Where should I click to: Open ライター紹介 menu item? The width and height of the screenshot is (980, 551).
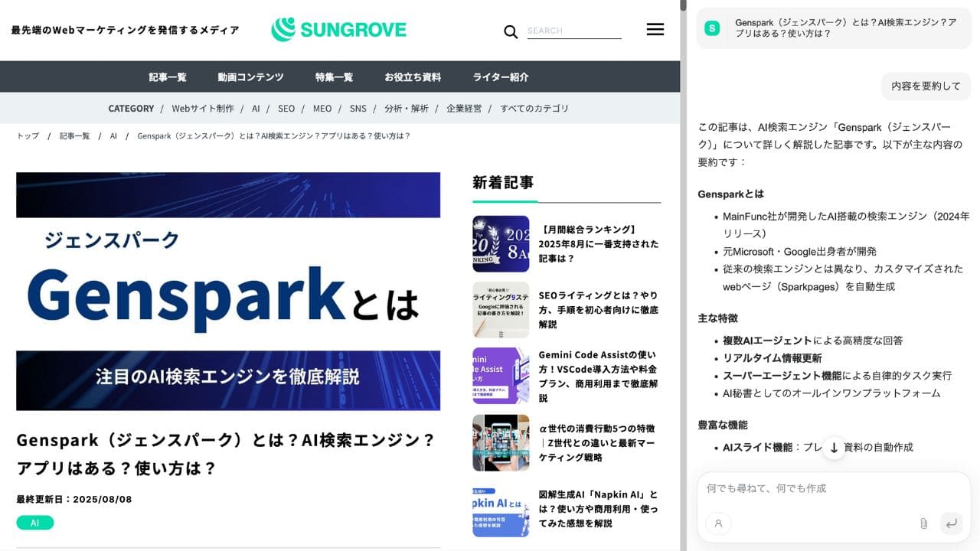(x=501, y=77)
